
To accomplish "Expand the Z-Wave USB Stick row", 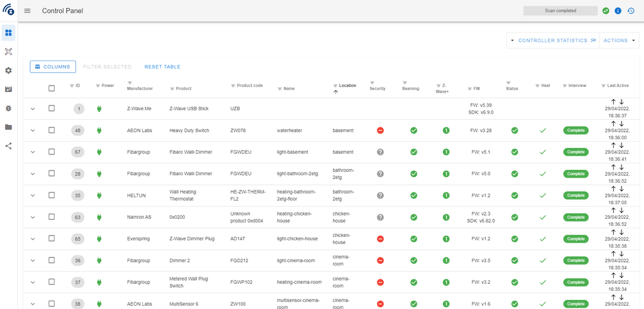I will [x=32, y=109].
